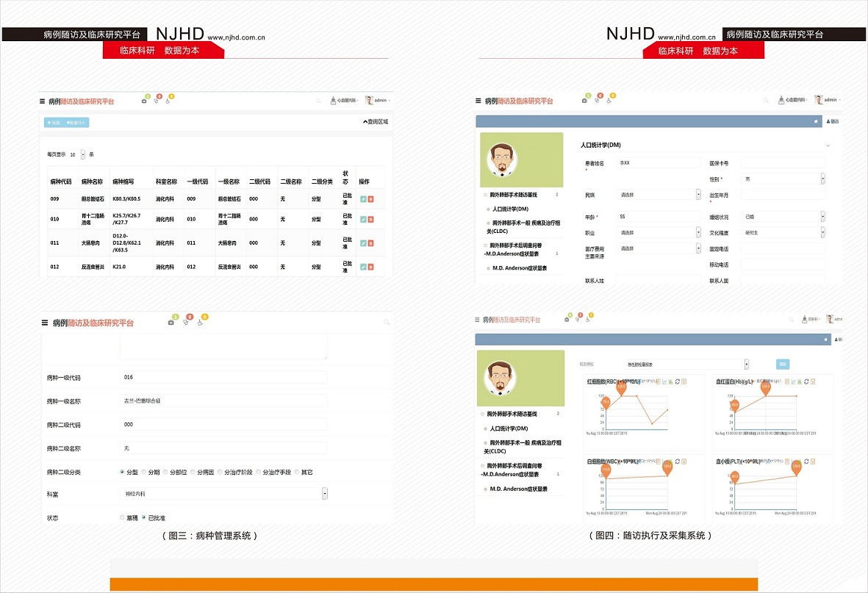
Task: Click the 病种一级名称 input field
Action: tap(223, 400)
